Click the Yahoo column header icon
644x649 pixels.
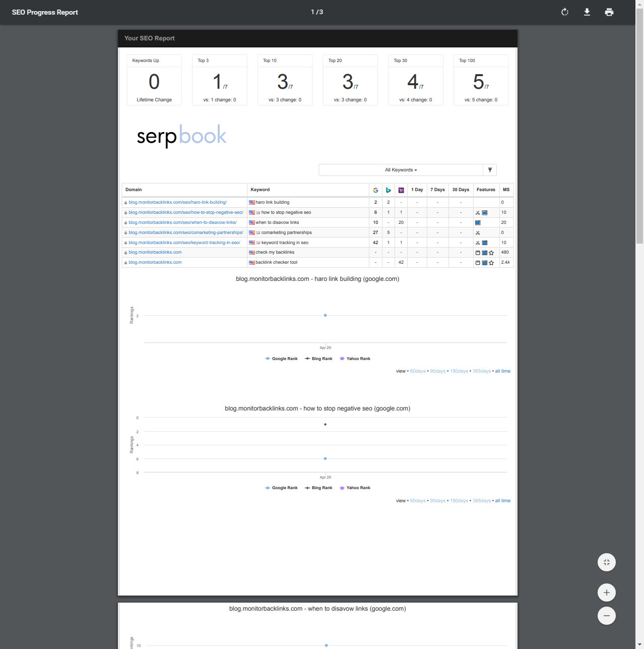pyautogui.click(x=401, y=190)
